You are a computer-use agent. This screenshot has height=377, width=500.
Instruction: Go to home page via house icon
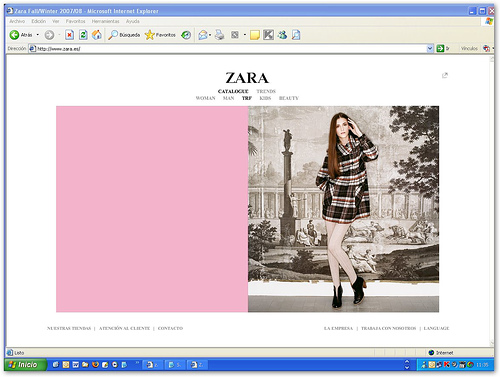pos(97,35)
